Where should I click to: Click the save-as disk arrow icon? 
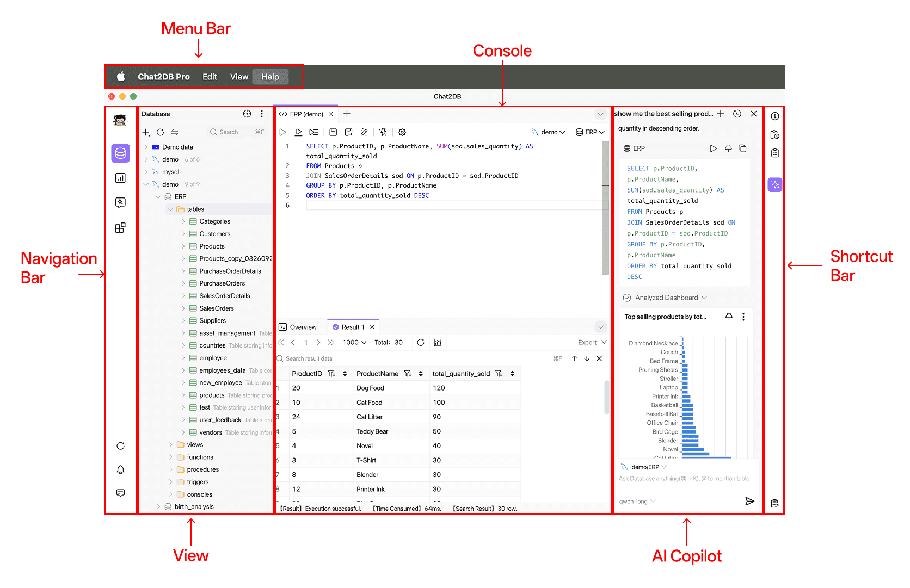(348, 132)
